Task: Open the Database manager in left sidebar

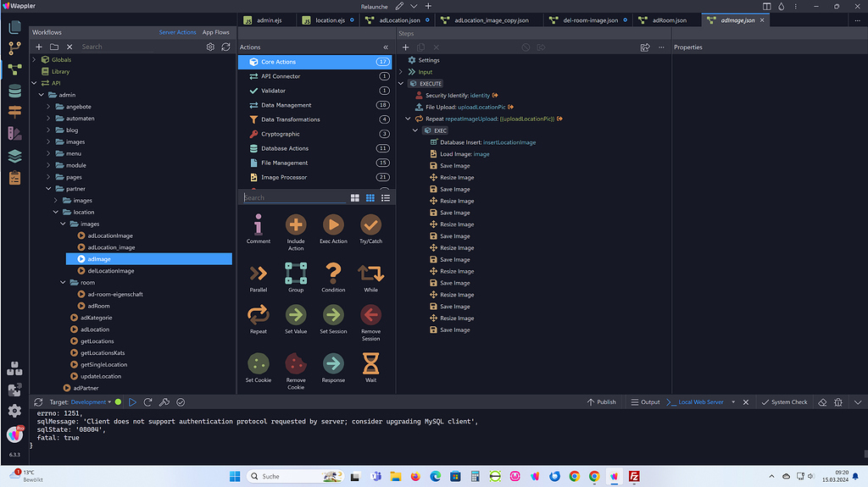Action: click(x=14, y=91)
